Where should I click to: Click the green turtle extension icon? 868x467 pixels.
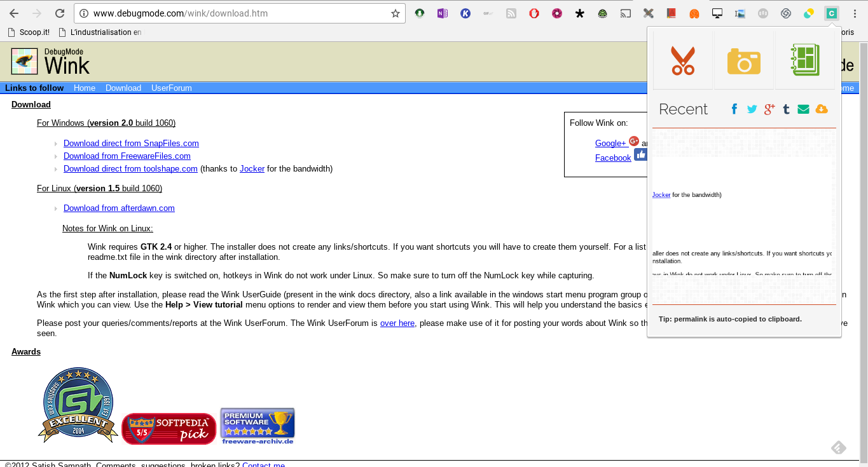(602, 13)
